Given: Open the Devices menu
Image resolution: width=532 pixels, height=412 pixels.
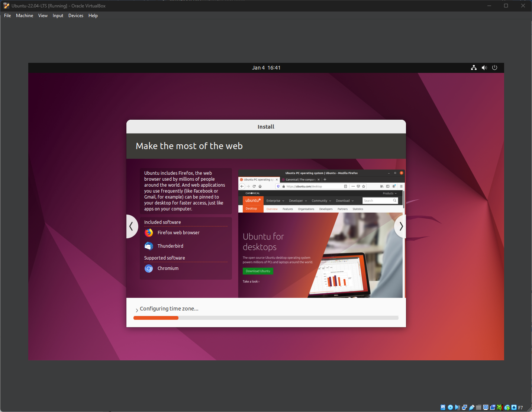Looking at the screenshot, I should (76, 16).
